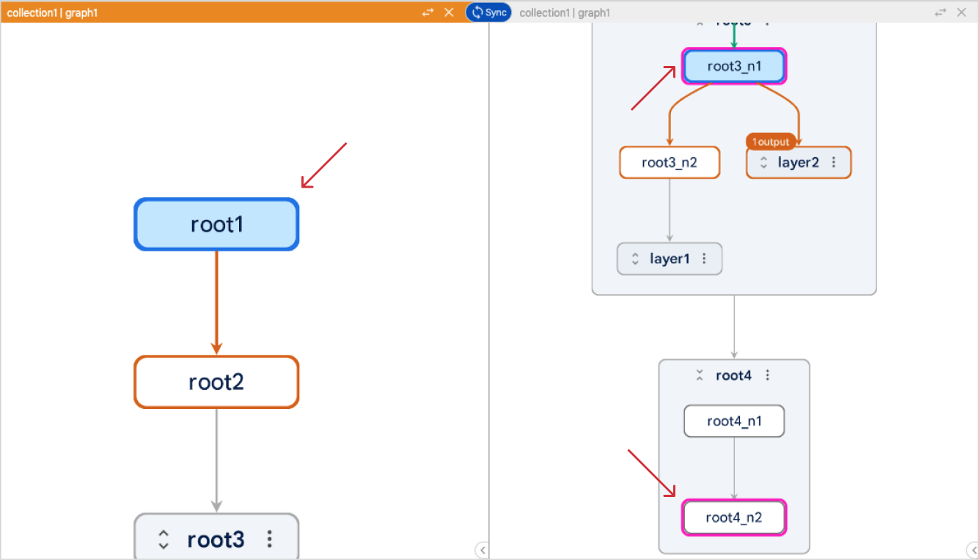Screen dimensions: 979x560
Task: Click the swap arrows icon in the left pane header
Action: (x=426, y=12)
